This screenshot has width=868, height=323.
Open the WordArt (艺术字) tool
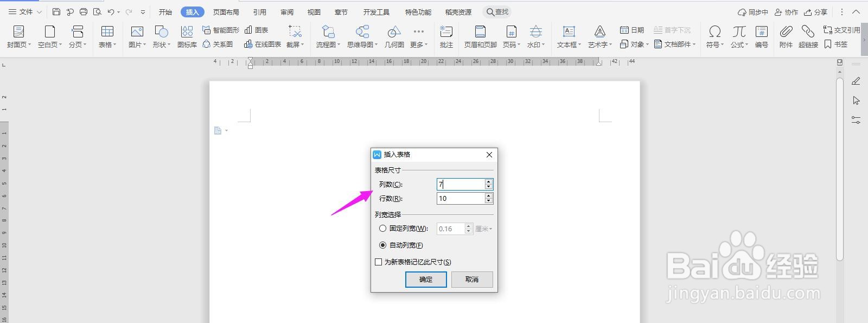(x=600, y=36)
